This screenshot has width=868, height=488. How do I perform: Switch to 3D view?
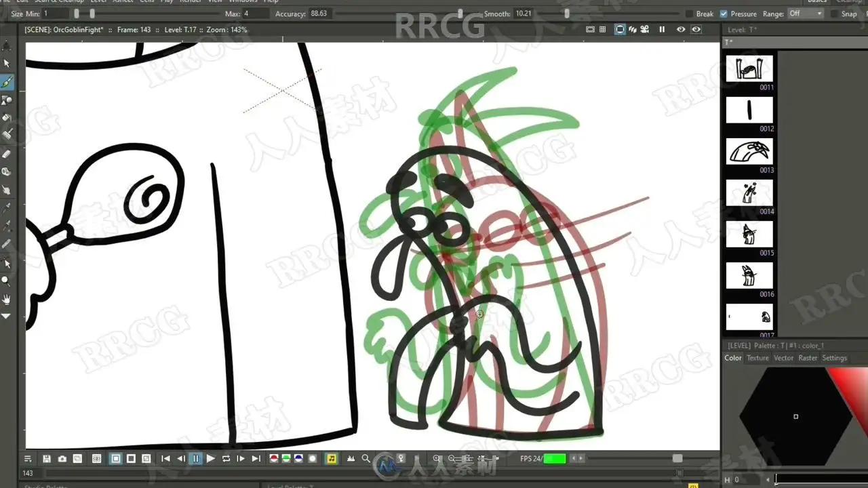(x=632, y=30)
